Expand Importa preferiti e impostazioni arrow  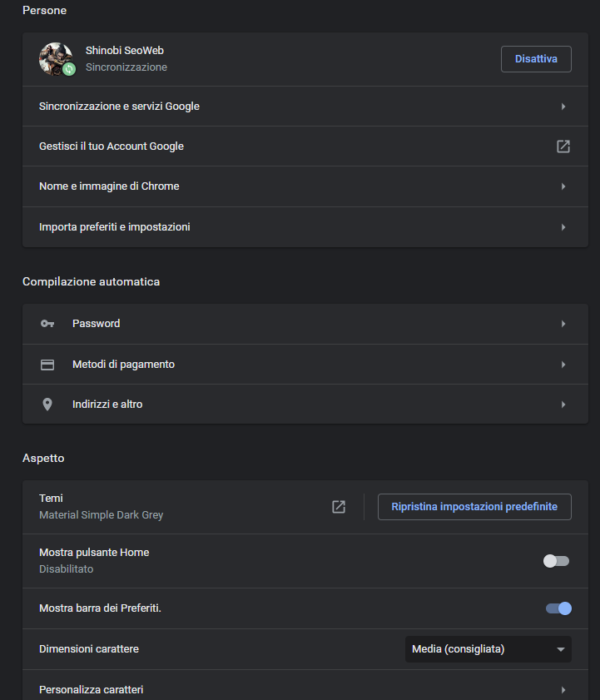click(x=563, y=227)
